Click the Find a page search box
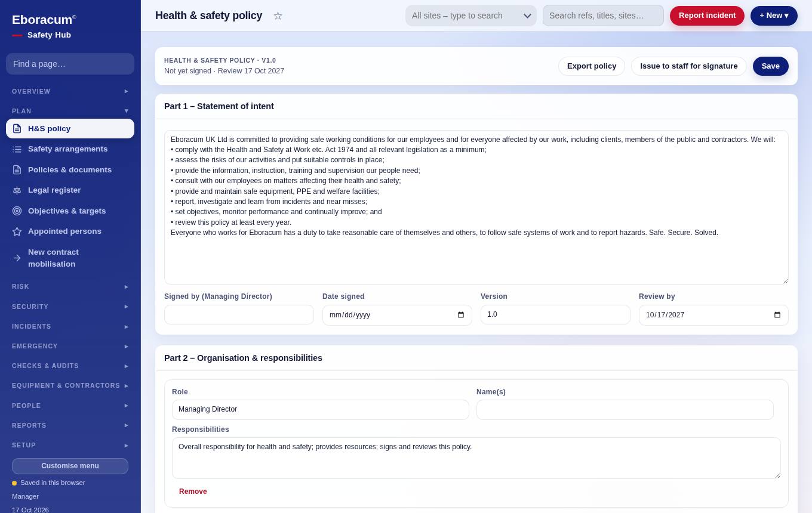Screen dimensions: 812x513 pyautogui.click(x=70, y=64)
